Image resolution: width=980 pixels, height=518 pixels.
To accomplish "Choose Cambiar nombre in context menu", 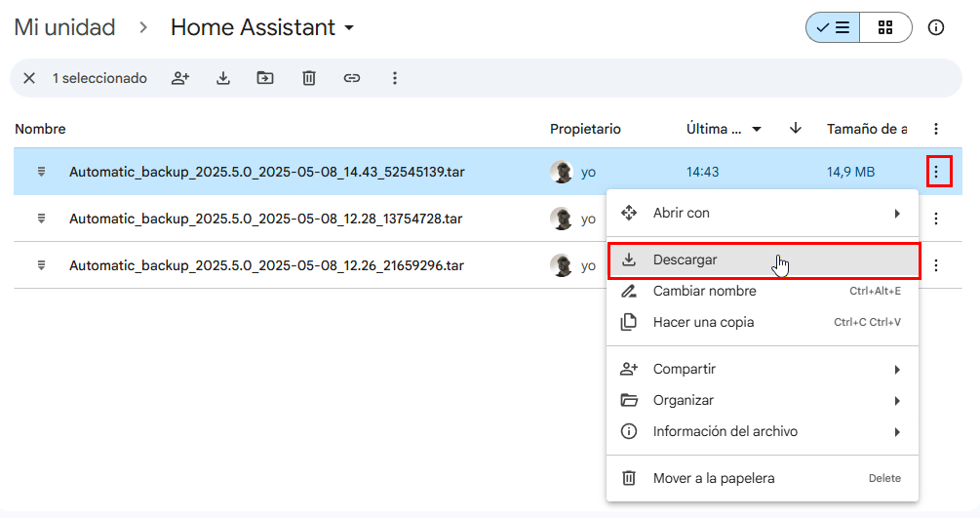I will pos(704,291).
